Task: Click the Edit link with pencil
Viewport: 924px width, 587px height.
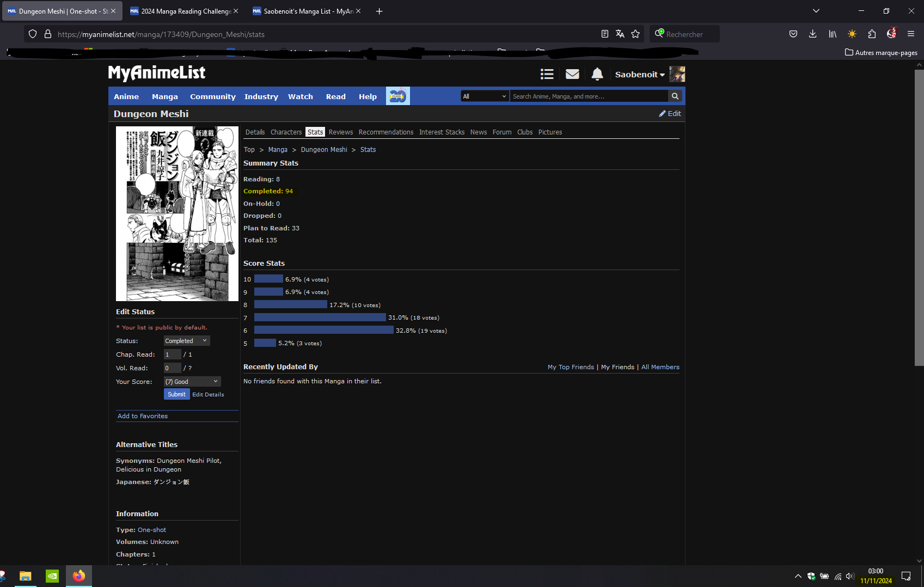Action: pyautogui.click(x=670, y=113)
